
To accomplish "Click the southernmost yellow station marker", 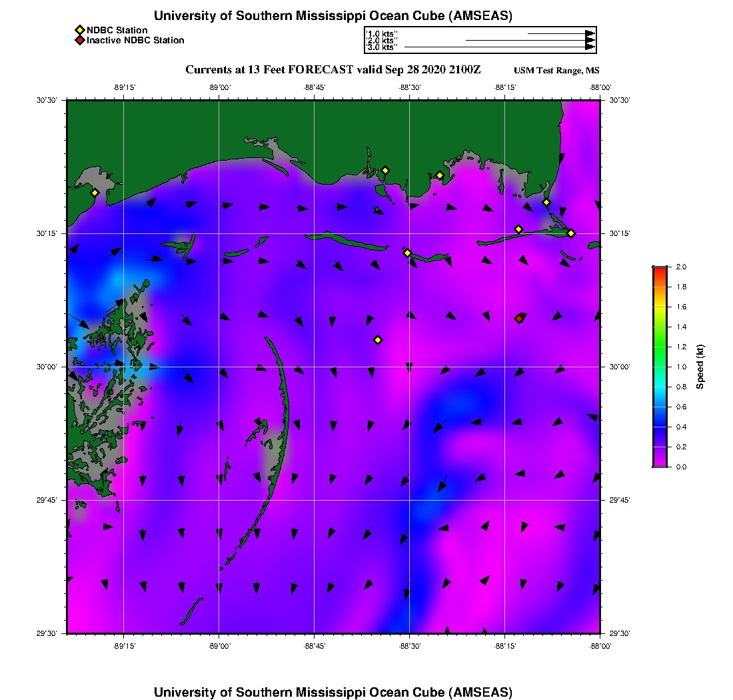I will 378,340.
